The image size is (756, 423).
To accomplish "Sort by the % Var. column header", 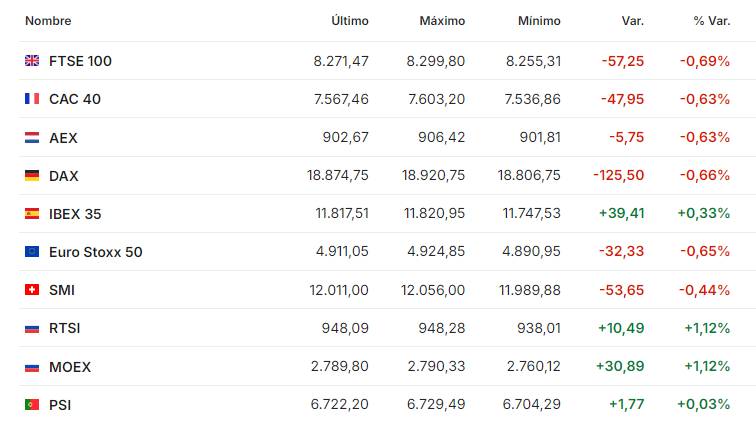I will point(712,21).
